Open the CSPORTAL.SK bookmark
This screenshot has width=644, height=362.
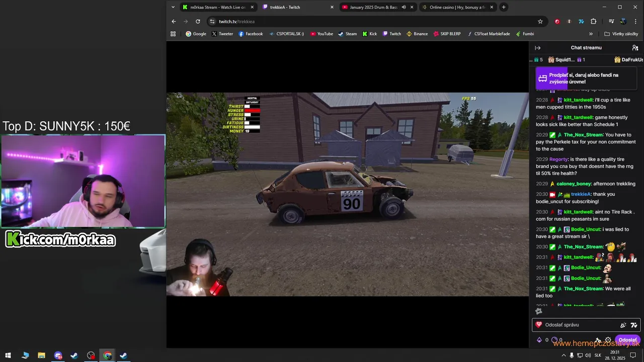(x=286, y=34)
